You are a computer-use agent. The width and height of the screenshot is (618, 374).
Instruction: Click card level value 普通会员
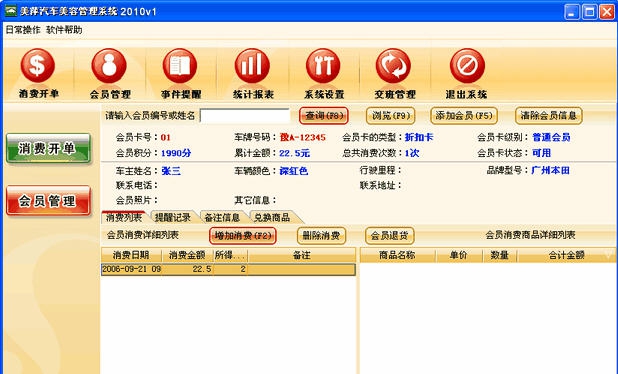[x=551, y=137]
